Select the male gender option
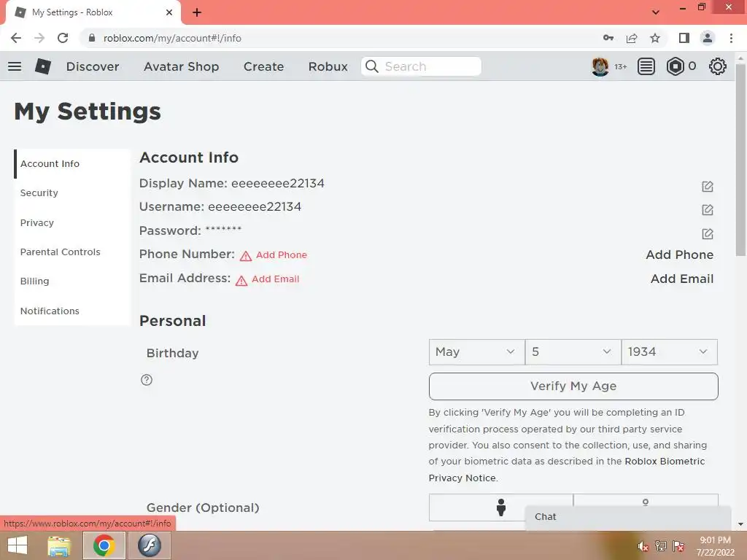747x560 pixels. click(500, 507)
